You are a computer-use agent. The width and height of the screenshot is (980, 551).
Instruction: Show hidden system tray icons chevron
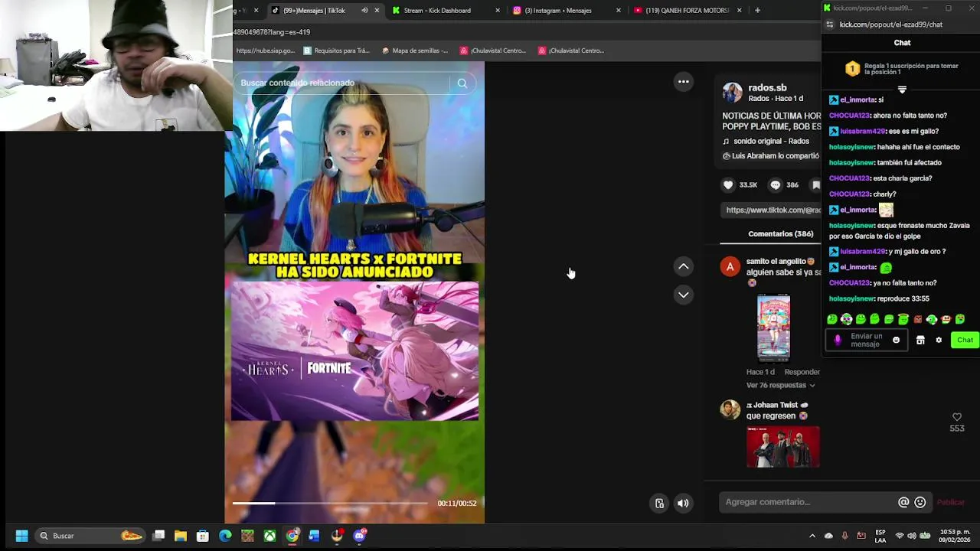812,536
